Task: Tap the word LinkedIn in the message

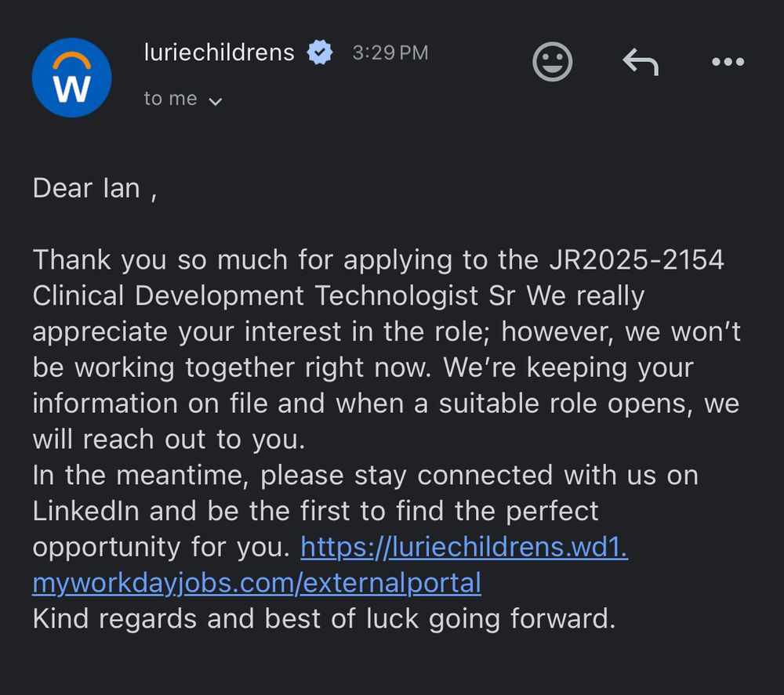Action: (85, 511)
